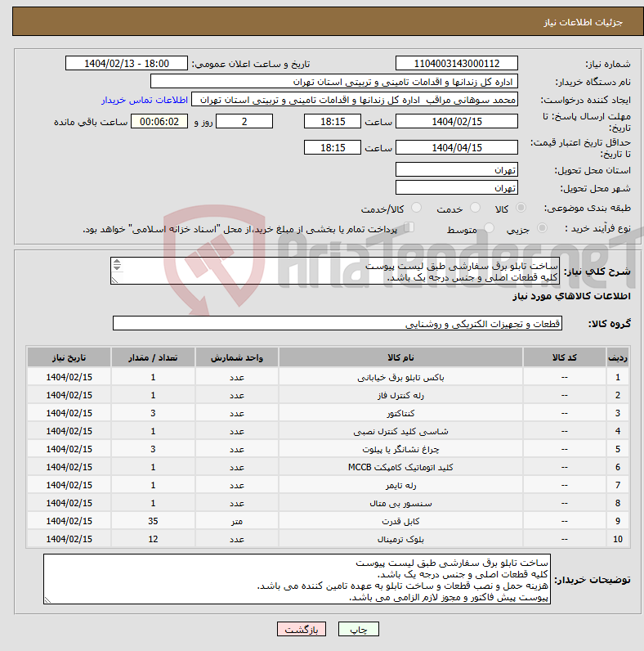
Task: Click the متر unit cell
Action: [x=236, y=521]
